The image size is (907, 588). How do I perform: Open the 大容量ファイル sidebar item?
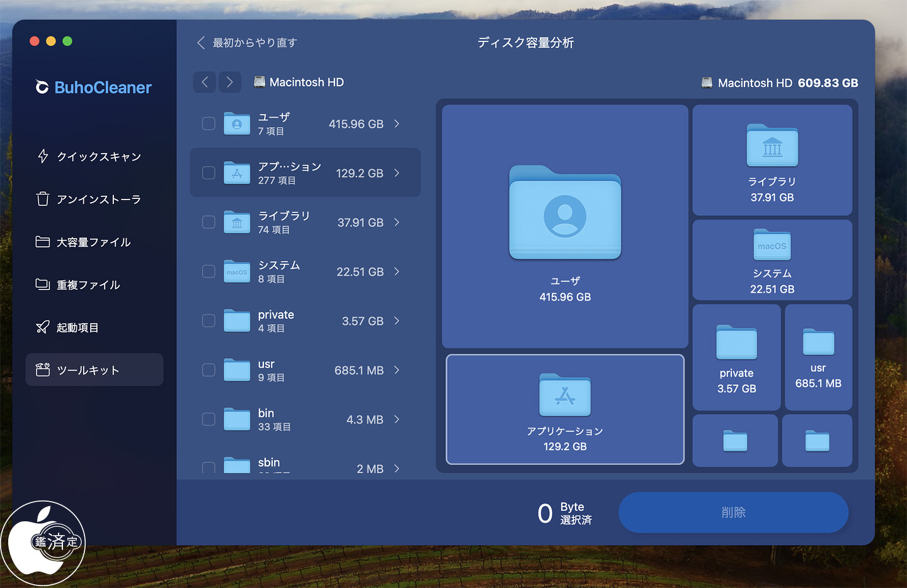click(93, 242)
